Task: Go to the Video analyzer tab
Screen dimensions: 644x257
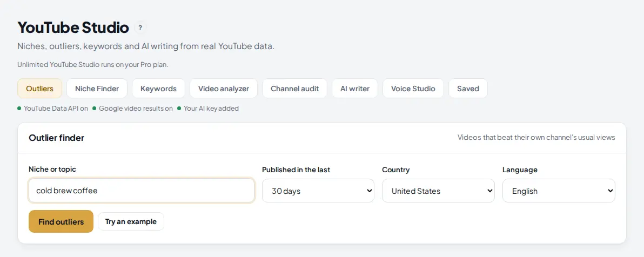Action: pyautogui.click(x=224, y=88)
